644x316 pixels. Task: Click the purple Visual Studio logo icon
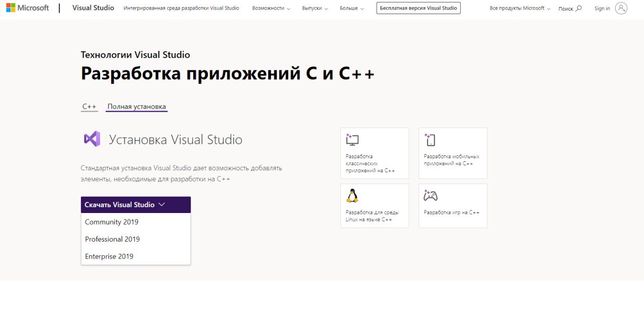(92, 139)
